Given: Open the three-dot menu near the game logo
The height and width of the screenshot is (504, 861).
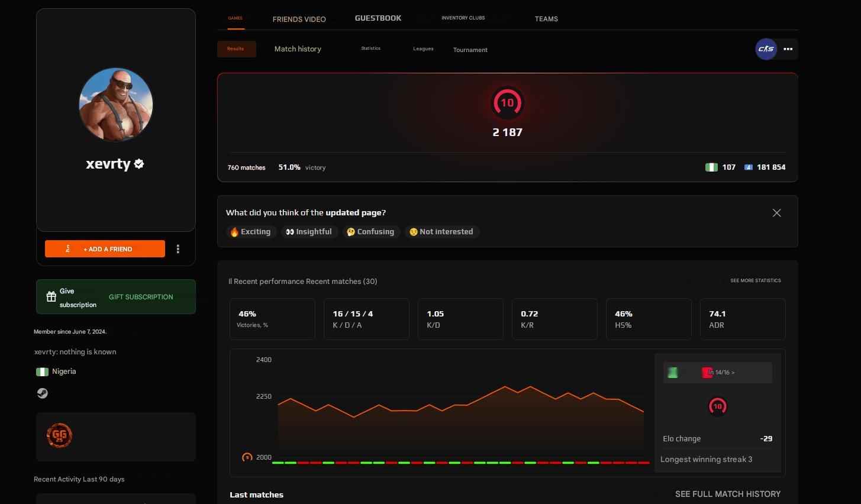Looking at the screenshot, I should (788, 49).
